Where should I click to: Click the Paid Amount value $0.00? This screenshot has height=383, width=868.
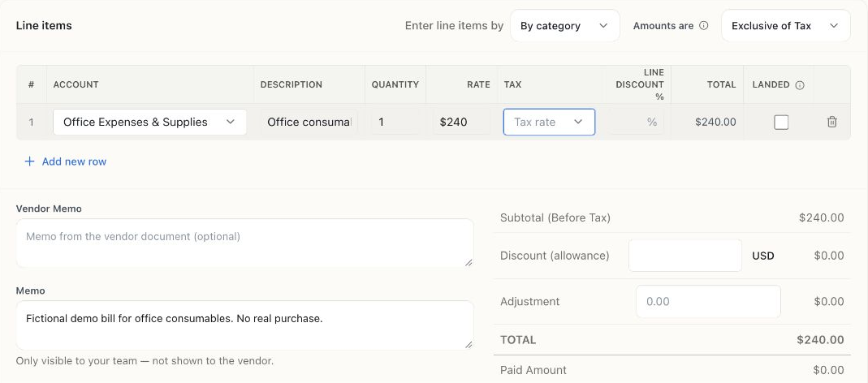[x=829, y=370]
